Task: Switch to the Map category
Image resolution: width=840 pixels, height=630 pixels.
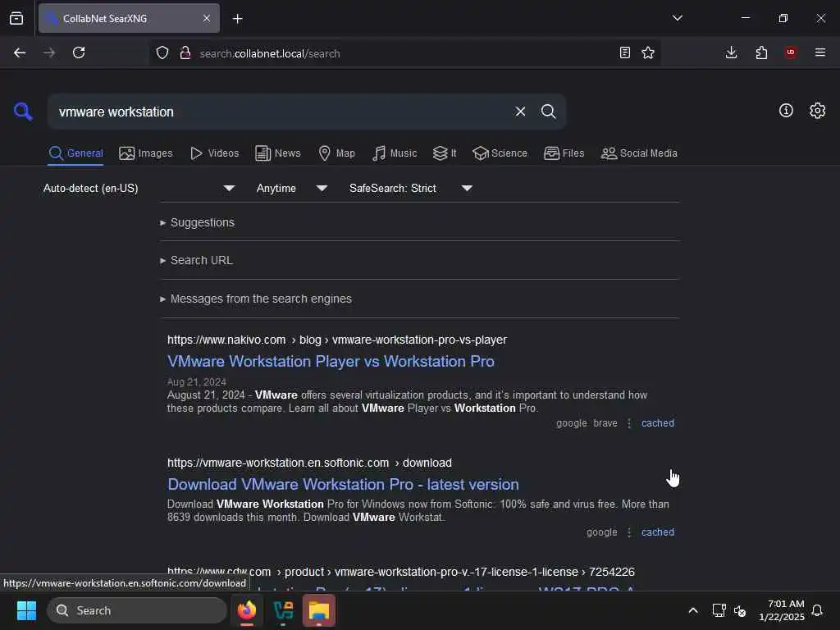Action: (336, 153)
